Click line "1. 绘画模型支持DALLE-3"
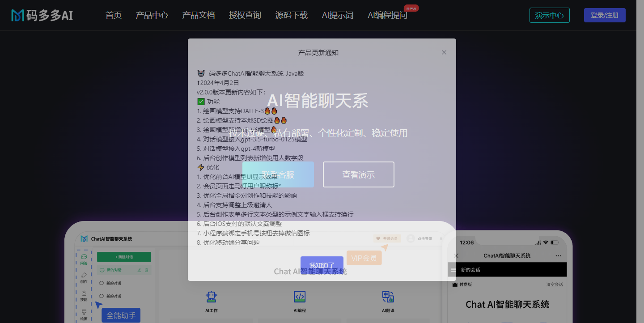 tap(237, 111)
